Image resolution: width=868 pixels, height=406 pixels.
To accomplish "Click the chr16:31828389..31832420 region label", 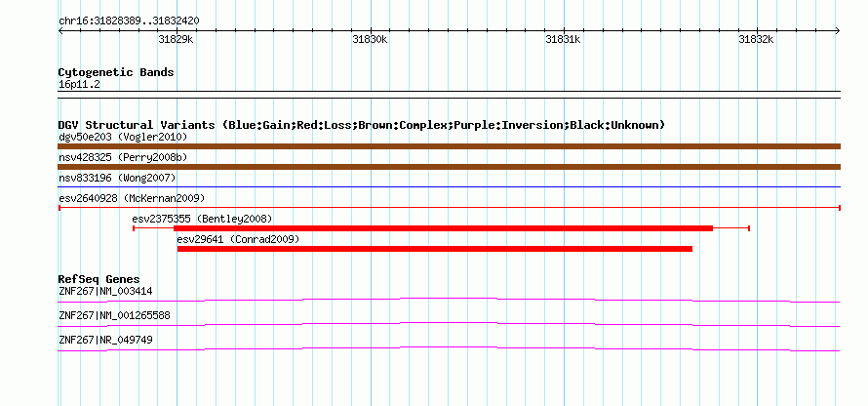I will click(x=129, y=20).
